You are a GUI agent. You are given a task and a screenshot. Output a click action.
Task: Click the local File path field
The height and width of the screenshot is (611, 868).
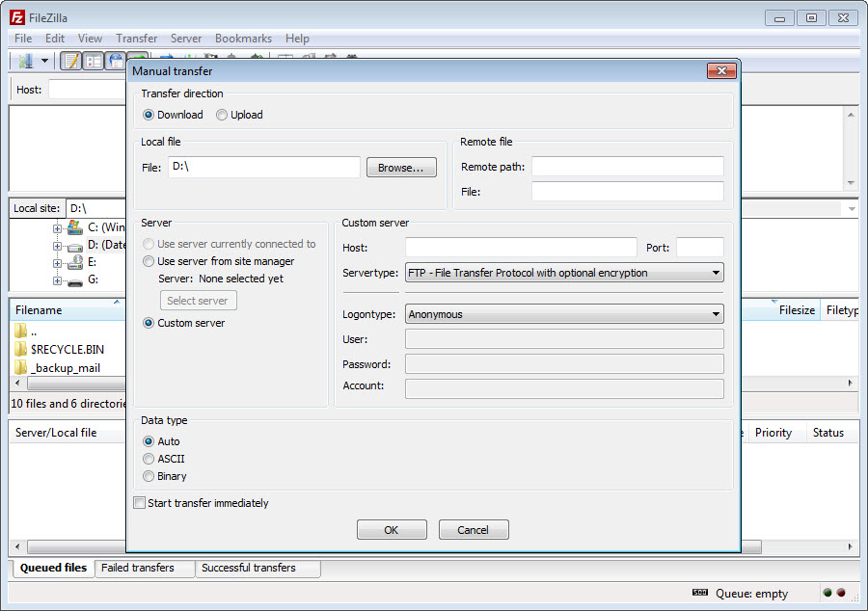tap(264, 167)
